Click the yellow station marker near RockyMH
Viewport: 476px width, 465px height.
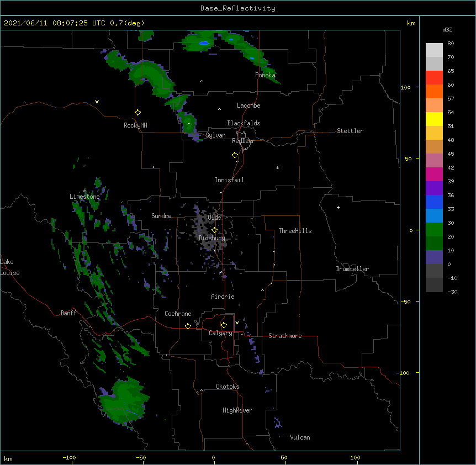[x=137, y=113]
